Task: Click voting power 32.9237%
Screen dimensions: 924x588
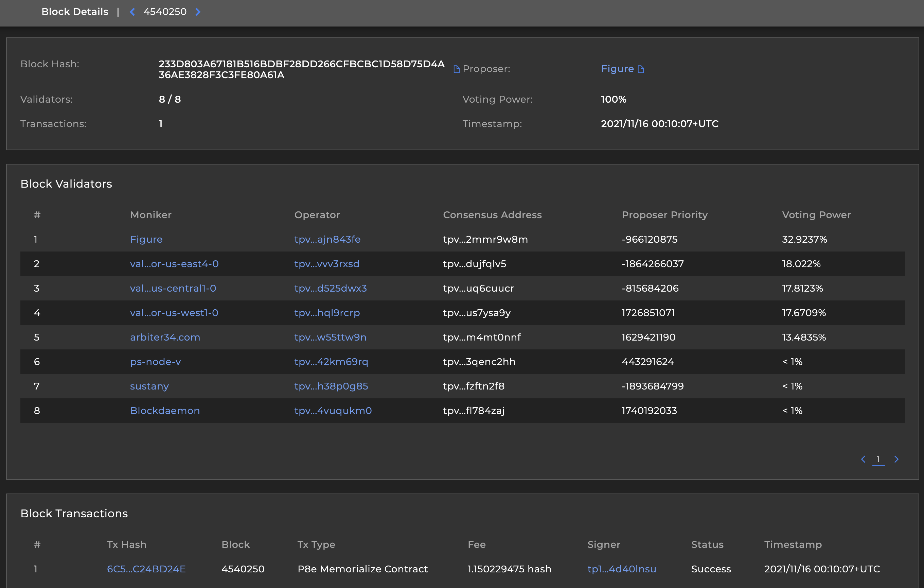Action: click(804, 239)
